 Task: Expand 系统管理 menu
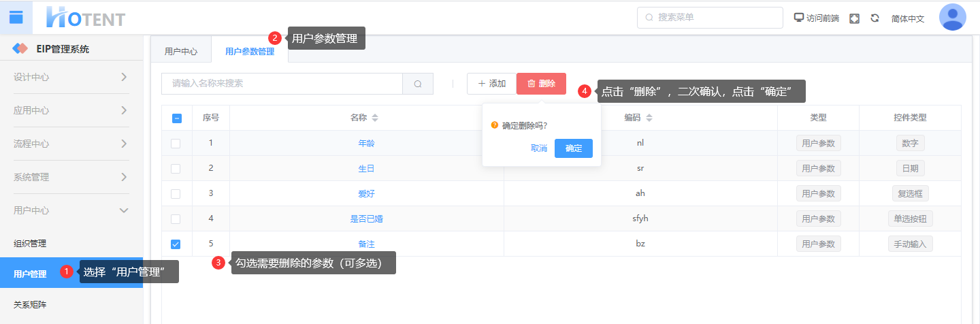pos(71,177)
